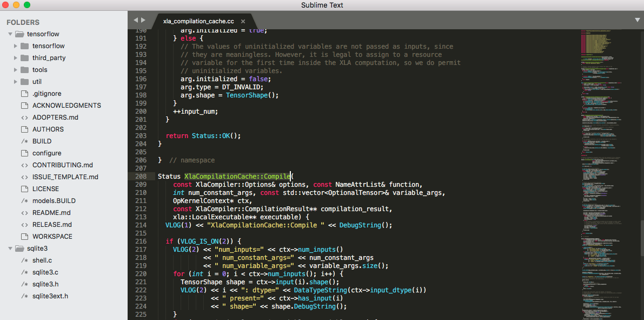
Task: Open sqlite3.h from the sidebar
Action: [x=45, y=284]
